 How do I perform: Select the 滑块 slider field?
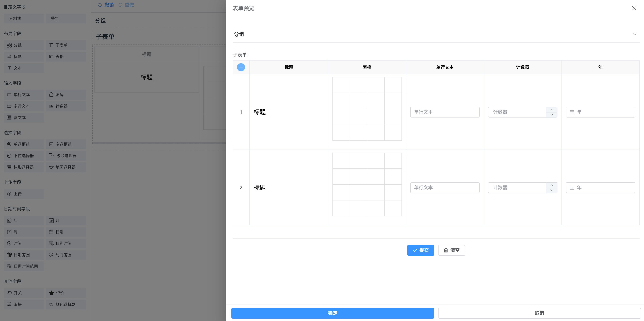(x=24, y=304)
